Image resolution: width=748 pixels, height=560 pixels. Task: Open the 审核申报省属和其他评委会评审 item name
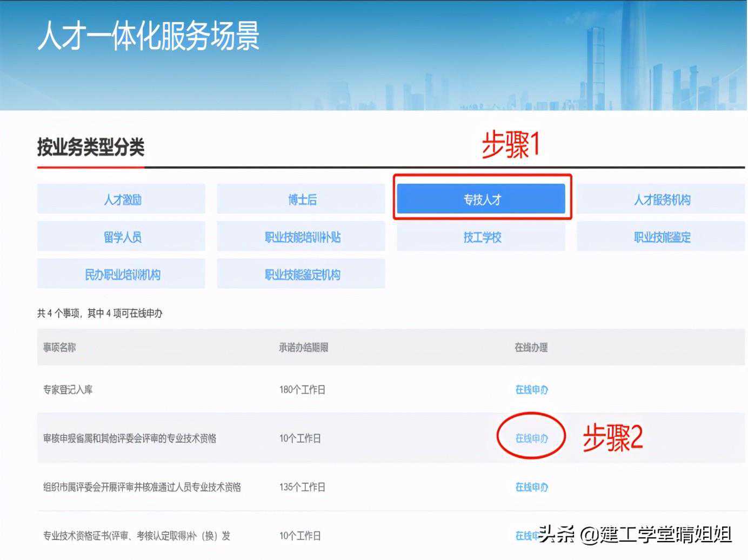pyautogui.click(x=130, y=438)
